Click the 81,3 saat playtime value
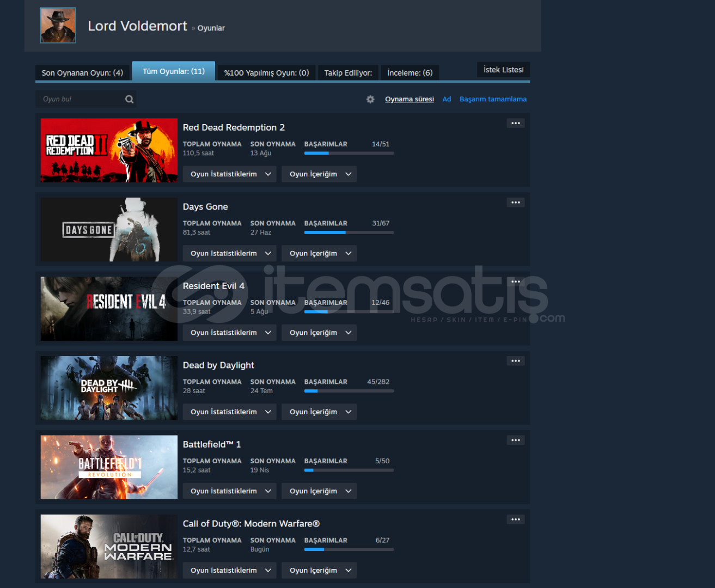Screen dimensions: 715x588 point(197,232)
